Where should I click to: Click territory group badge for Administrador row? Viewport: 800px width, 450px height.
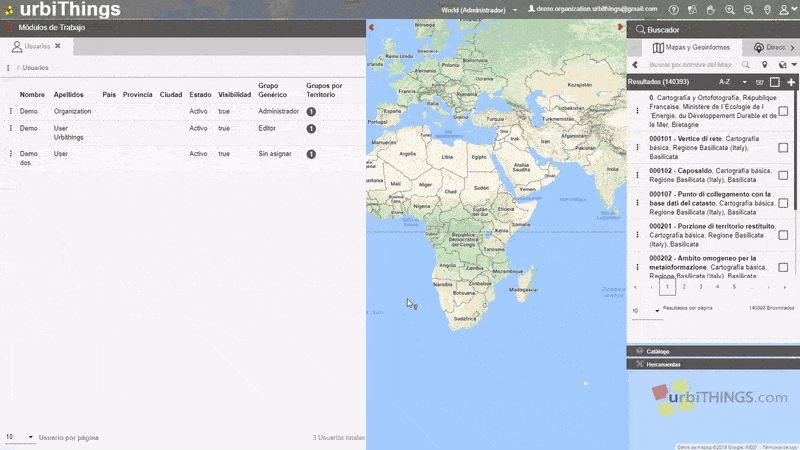tap(311, 111)
